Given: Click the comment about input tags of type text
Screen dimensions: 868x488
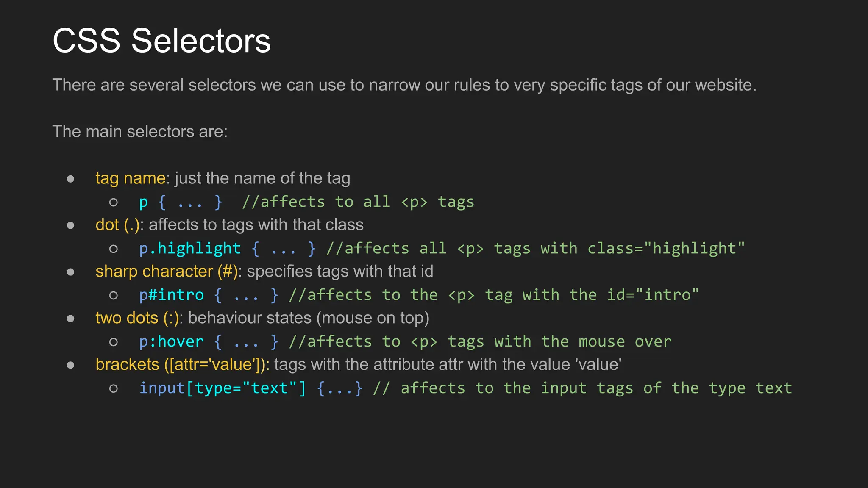Looking at the screenshot, I should tap(582, 388).
